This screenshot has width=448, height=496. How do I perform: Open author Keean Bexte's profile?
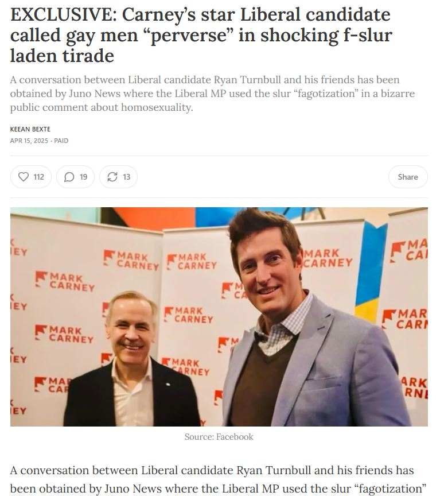(30, 129)
